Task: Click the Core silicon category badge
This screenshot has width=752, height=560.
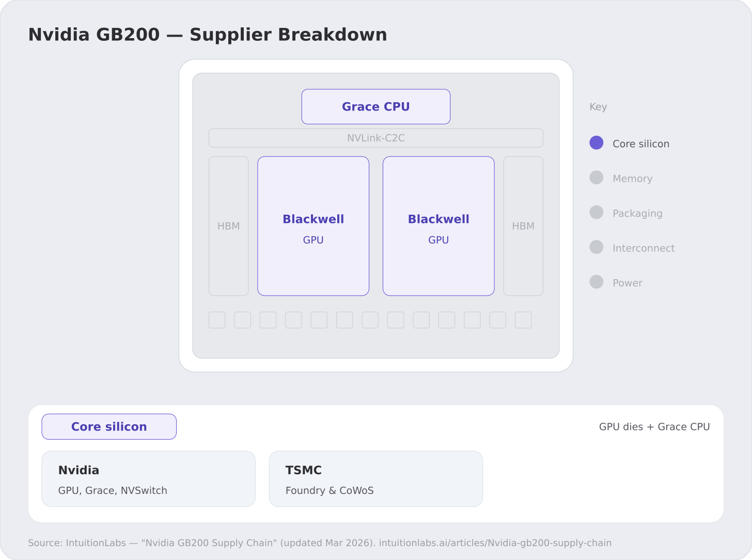Action: [109, 427]
